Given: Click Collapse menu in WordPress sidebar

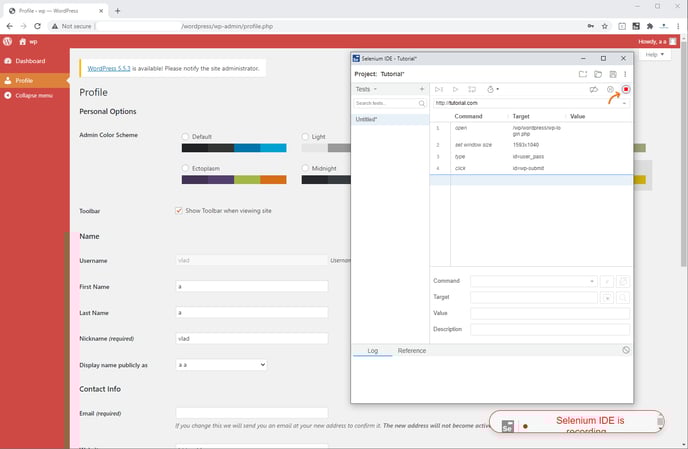Looking at the screenshot, I should (x=35, y=95).
